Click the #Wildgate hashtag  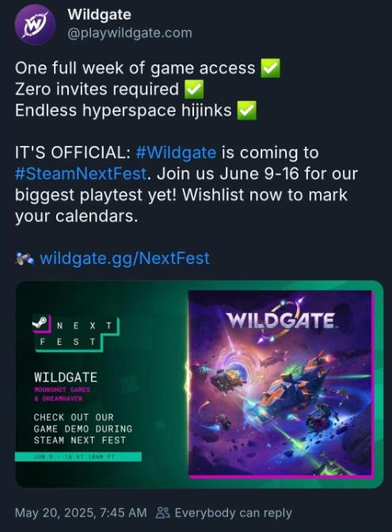176,153
